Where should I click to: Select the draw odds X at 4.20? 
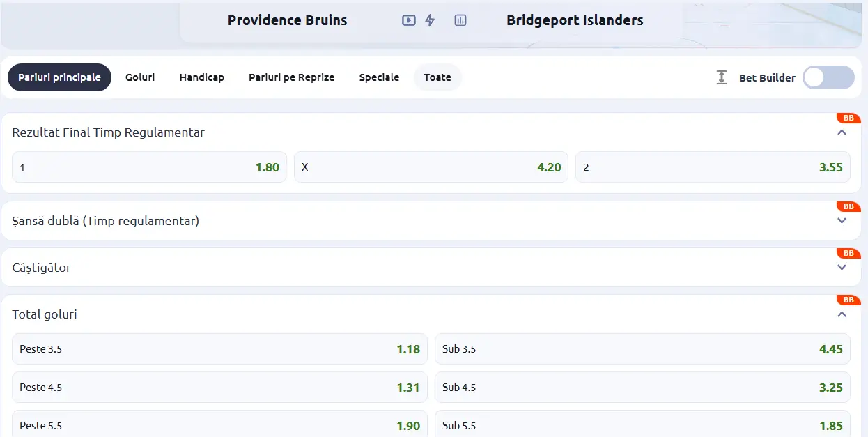click(431, 167)
